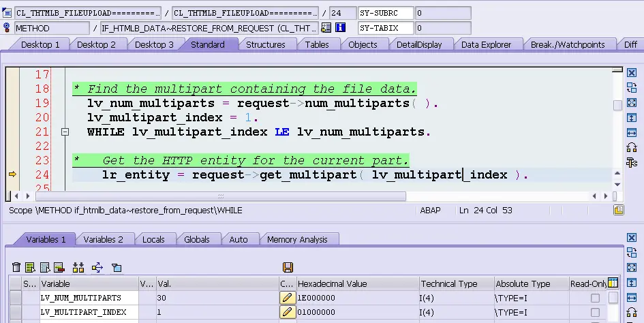Click the SY-TABIX field
The image size is (644, 323).
point(386,28)
